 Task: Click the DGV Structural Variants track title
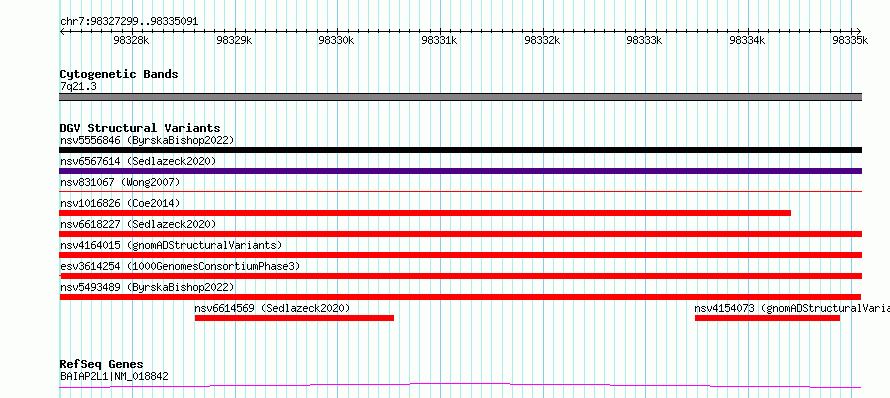point(140,128)
